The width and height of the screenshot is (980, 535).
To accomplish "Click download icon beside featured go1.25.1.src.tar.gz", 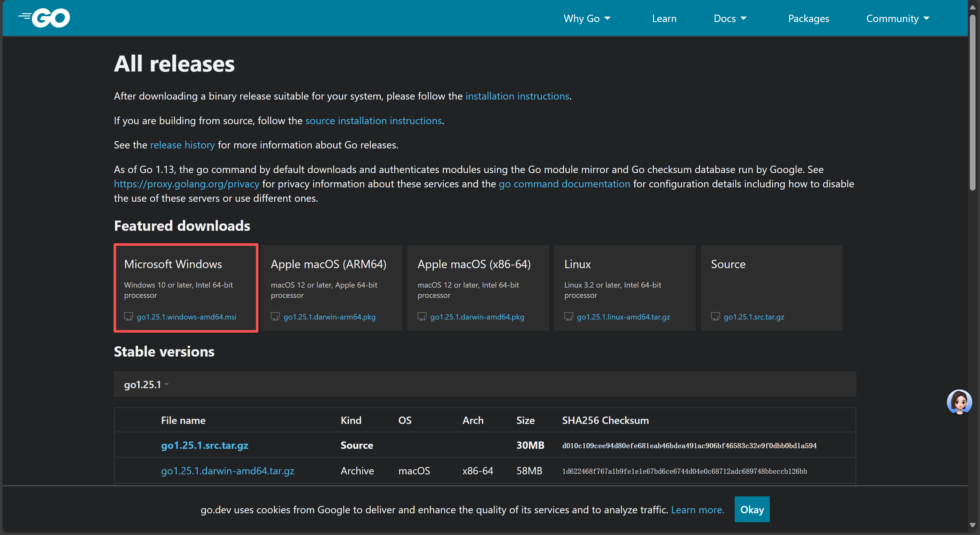I will (715, 316).
